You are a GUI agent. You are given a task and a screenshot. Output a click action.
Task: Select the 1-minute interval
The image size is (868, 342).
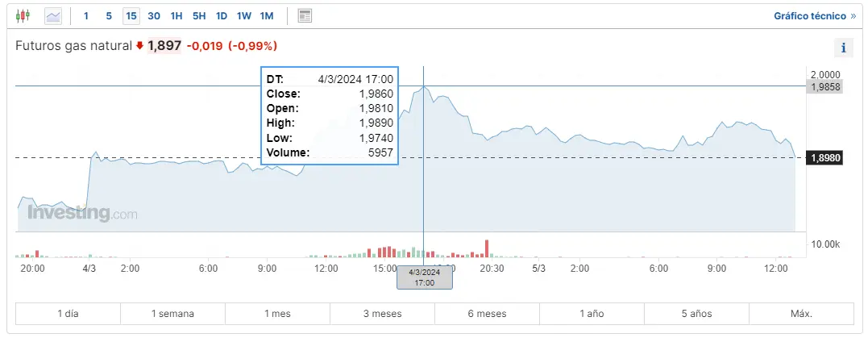tap(86, 15)
